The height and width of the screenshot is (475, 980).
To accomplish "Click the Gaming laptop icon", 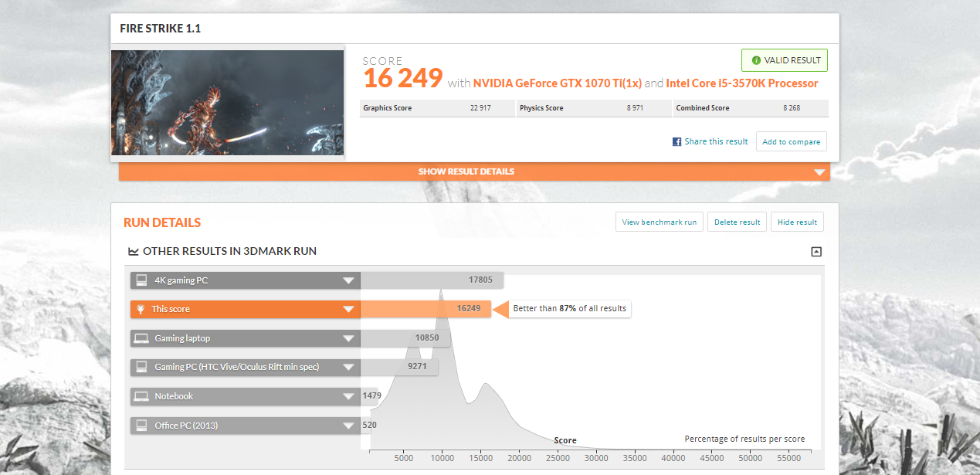I will 141,338.
